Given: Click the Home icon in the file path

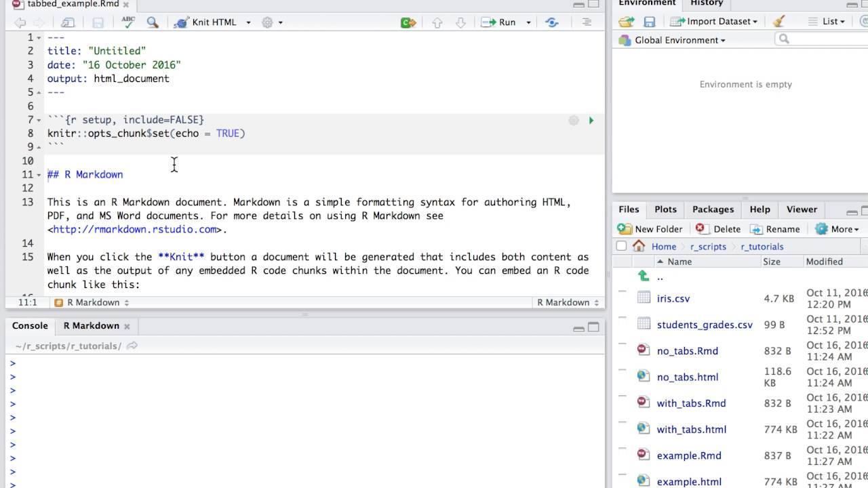Looking at the screenshot, I should 639,247.
